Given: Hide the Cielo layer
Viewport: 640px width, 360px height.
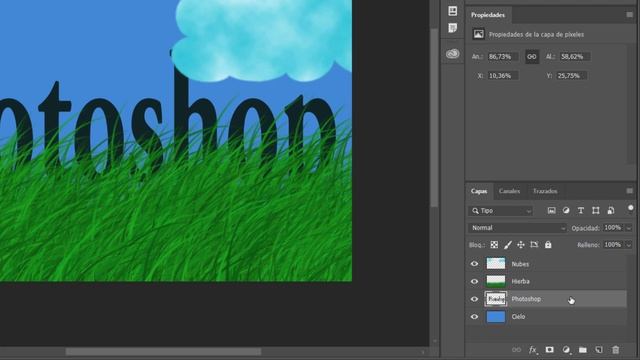Looking at the screenshot, I should [x=474, y=316].
